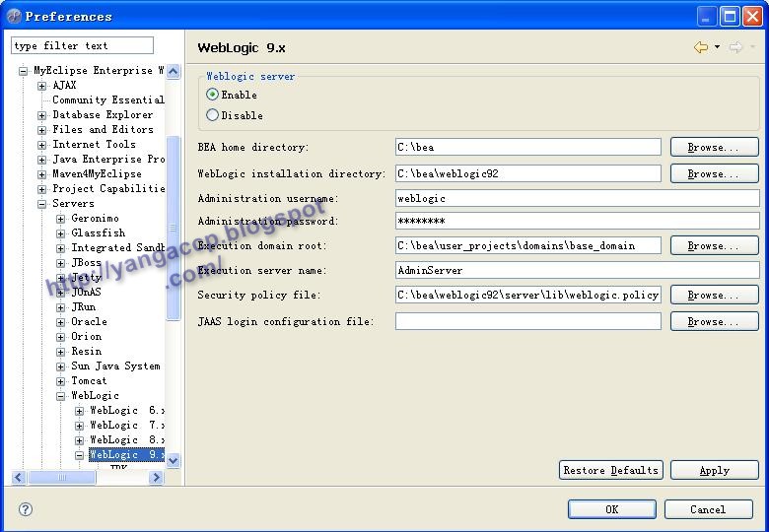Screen dimensions: 769x532
Task: Click the WebLogic installation directory field
Action: (x=528, y=173)
